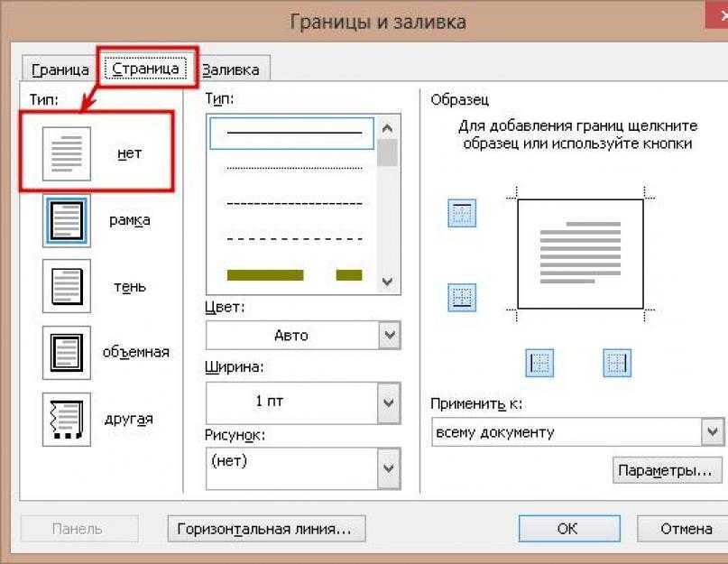Choose the 'другая' custom border icon
This screenshot has width=728, height=564.
coord(67,420)
